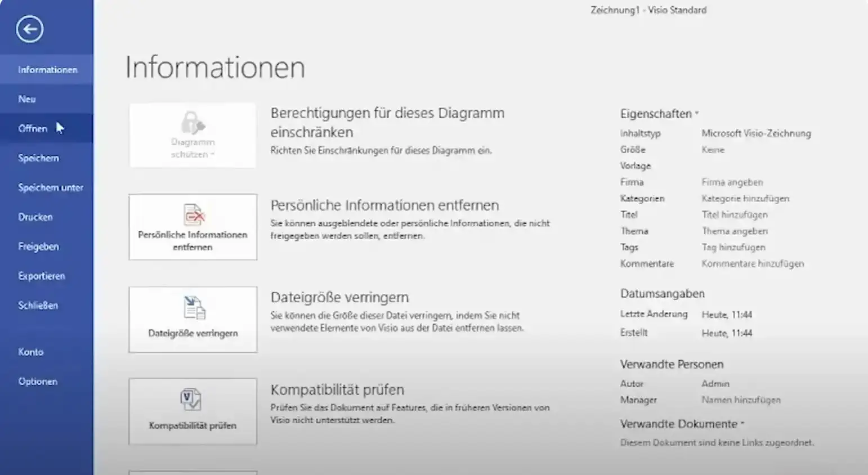Open the Neu menu item
The image size is (868, 475).
click(27, 99)
